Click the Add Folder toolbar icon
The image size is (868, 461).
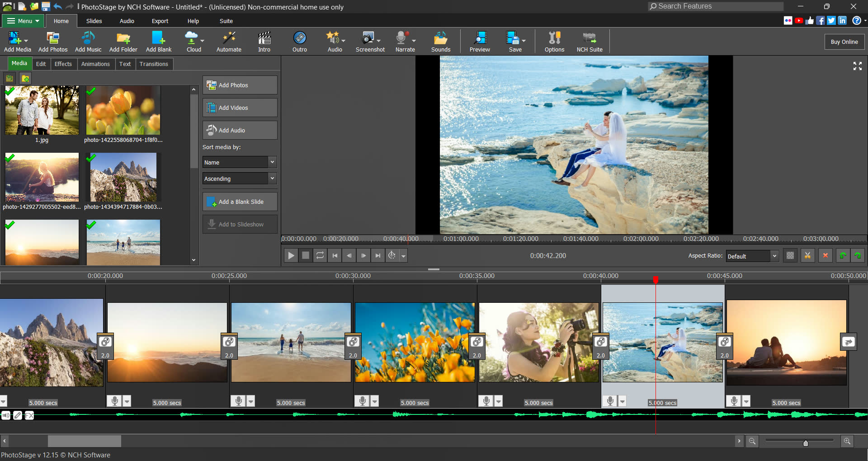[x=123, y=42]
